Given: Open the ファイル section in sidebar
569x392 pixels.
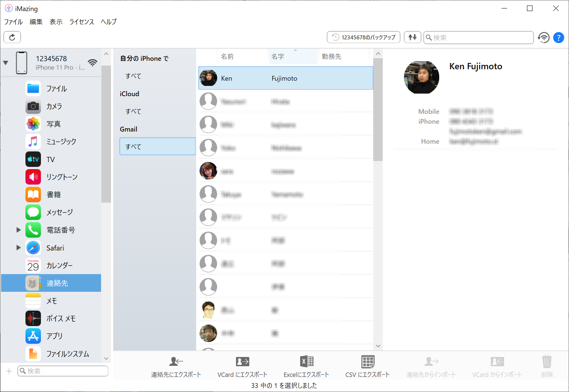Looking at the screenshot, I should [51, 88].
